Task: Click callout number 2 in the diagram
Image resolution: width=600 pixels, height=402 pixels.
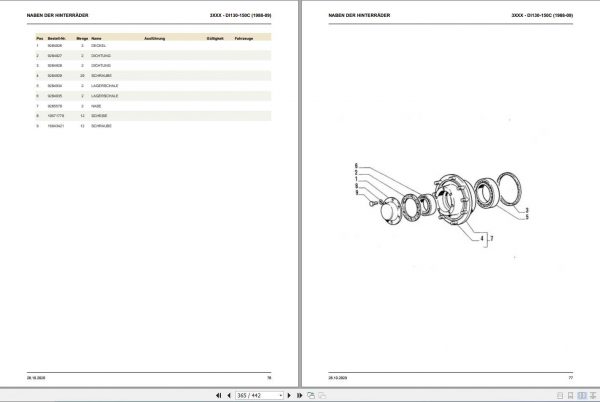Action: (356, 173)
